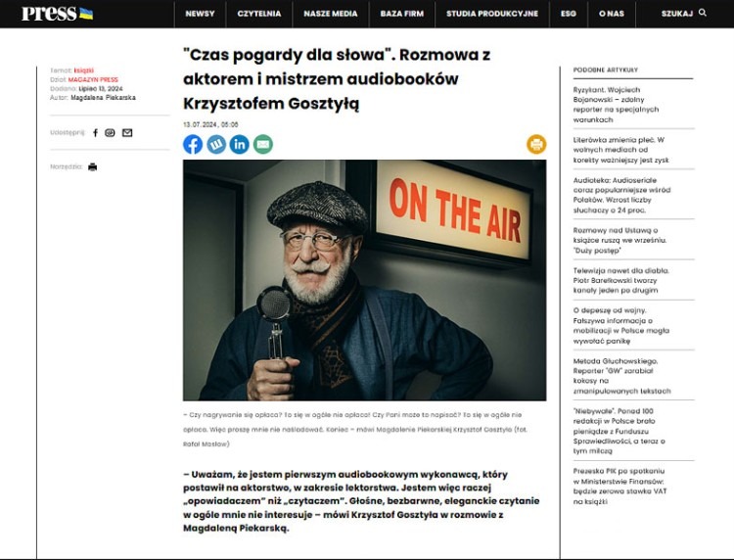Open the O NAS menu
This screenshot has width=734, height=560.
pyautogui.click(x=612, y=14)
